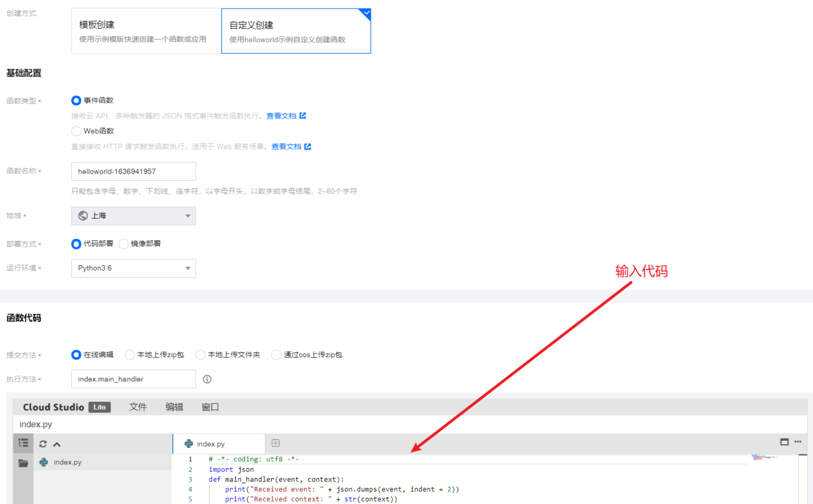Viewport: 813px width, 504px height.
Task: Open the 编辑 menu in Cloud Studio
Action: [174, 407]
